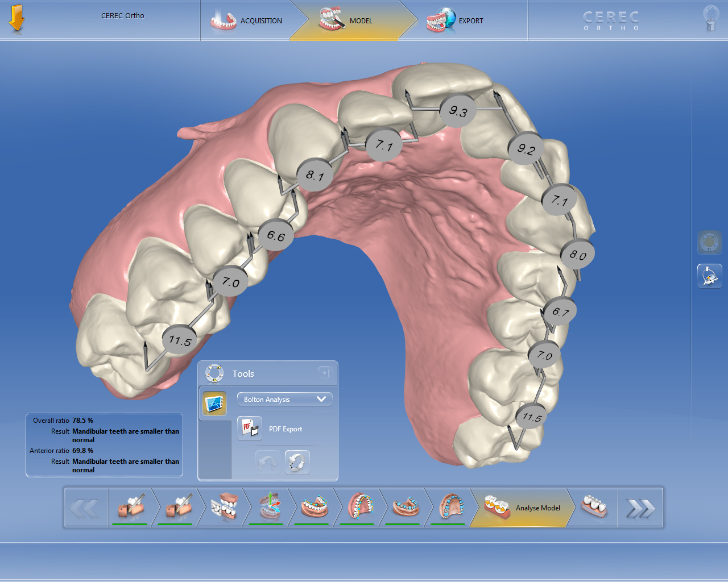Click the Tools wheel icon
This screenshot has height=582, width=728.
214,373
